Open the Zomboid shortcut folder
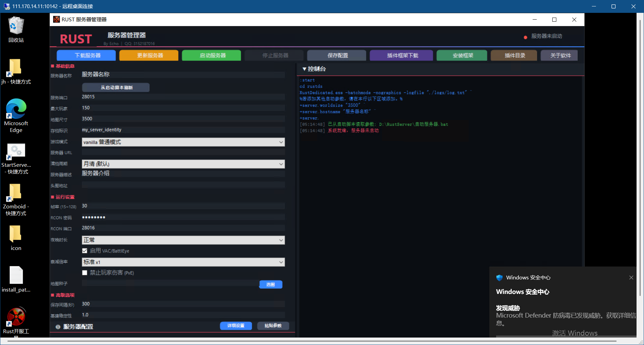644x345 pixels. [16, 193]
